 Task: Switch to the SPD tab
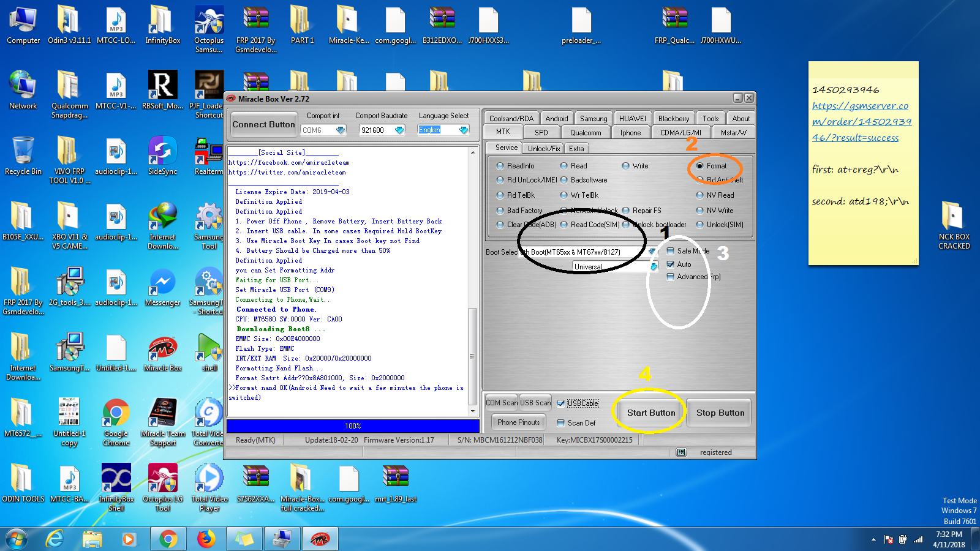coord(541,132)
